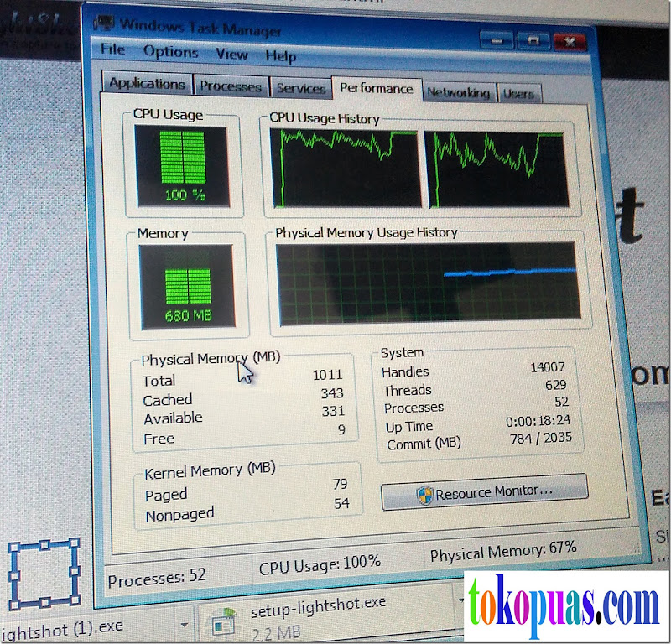The image size is (671, 644).
Task: Close the Task Manager window
Action: pos(570,42)
